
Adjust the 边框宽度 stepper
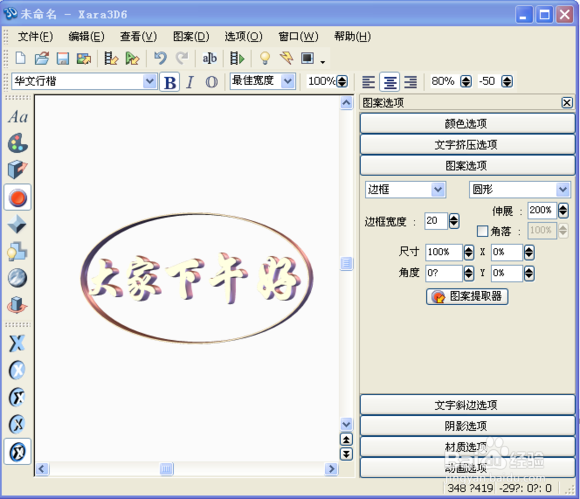pos(454,221)
